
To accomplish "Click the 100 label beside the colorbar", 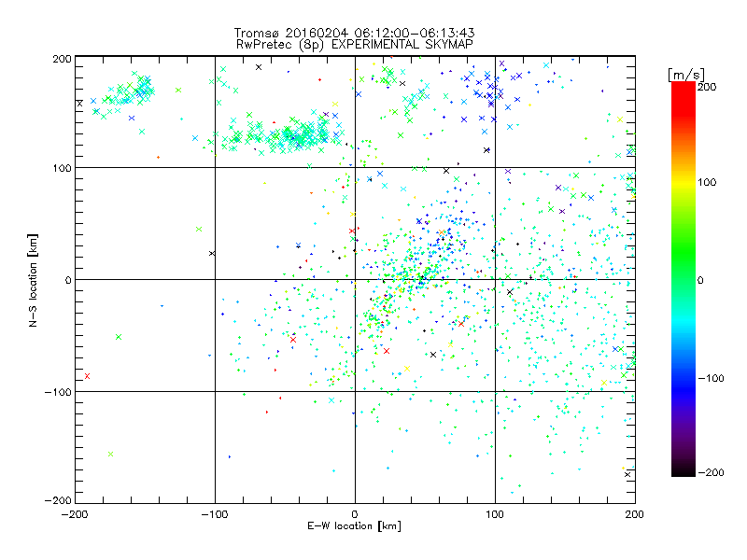I will coord(707,182).
